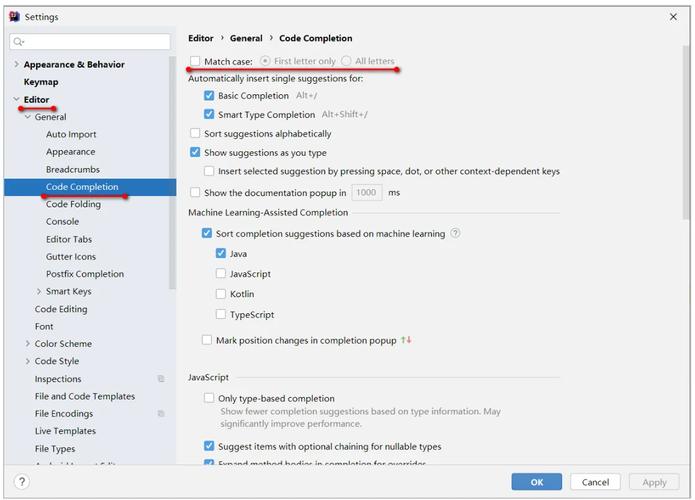The width and height of the screenshot is (695, 500).
Task: Click the documentation popup delay field
Action: click(x=367, y=193)
